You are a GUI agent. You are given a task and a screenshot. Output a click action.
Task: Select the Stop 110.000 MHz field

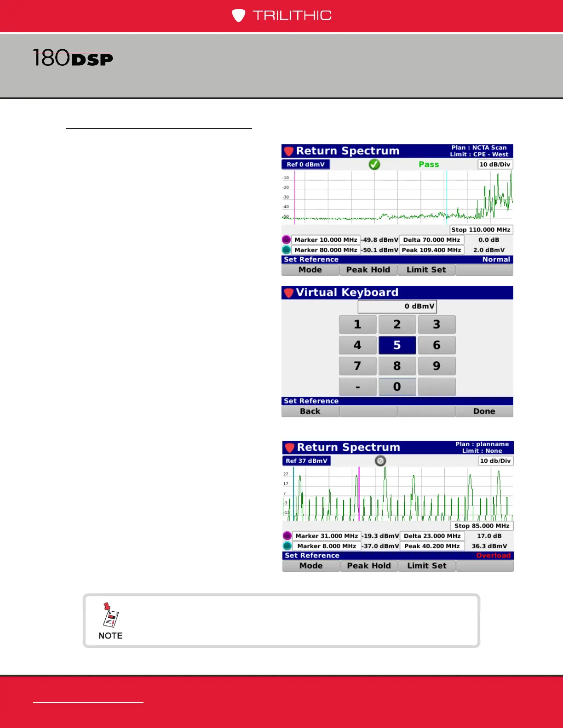tap(481, 229)
